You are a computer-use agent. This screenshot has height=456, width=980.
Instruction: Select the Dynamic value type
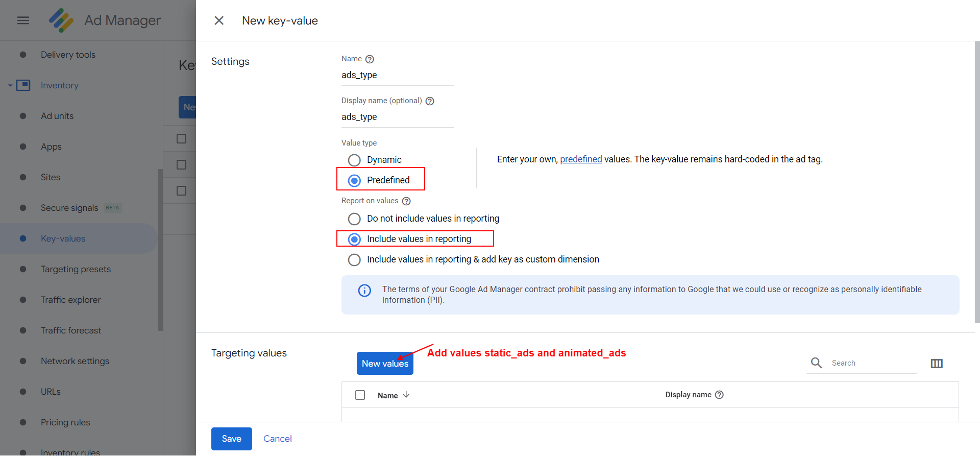coord(354,160)
